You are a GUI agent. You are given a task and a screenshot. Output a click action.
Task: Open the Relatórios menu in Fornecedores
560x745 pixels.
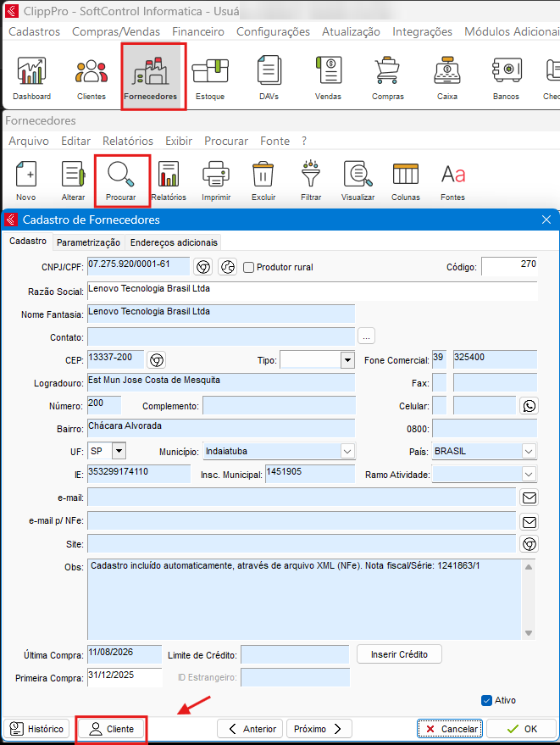point(128,141)
